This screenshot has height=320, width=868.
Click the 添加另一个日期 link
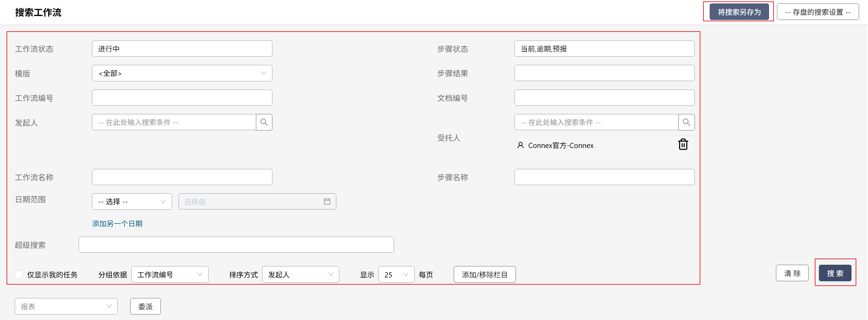tap(117, 224)
